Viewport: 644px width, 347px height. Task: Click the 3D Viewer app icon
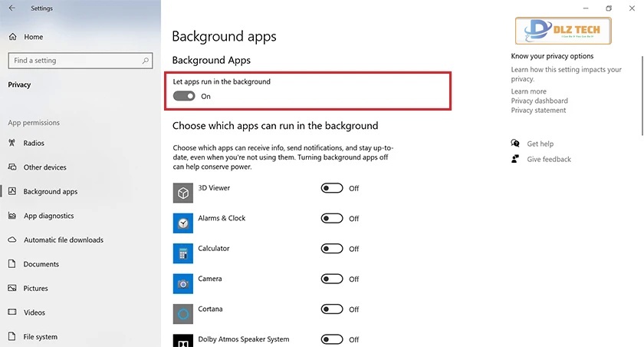182,193
